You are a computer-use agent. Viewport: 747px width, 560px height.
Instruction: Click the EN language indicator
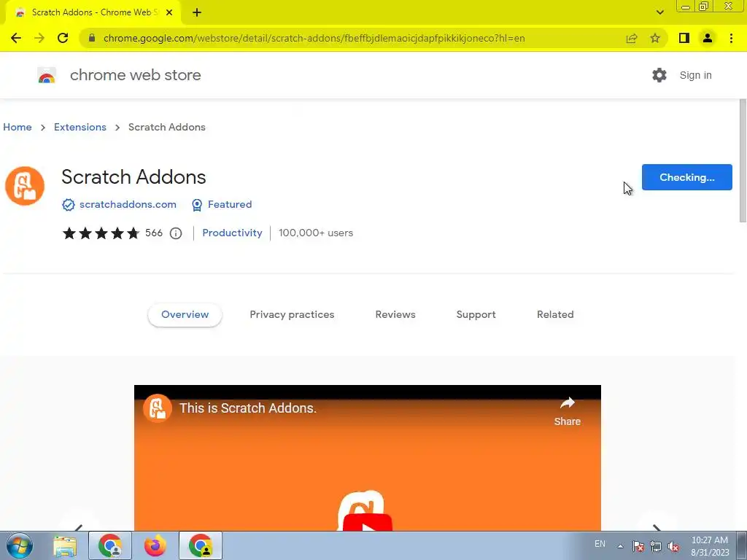pyautogui.click(x=600, y=544)
